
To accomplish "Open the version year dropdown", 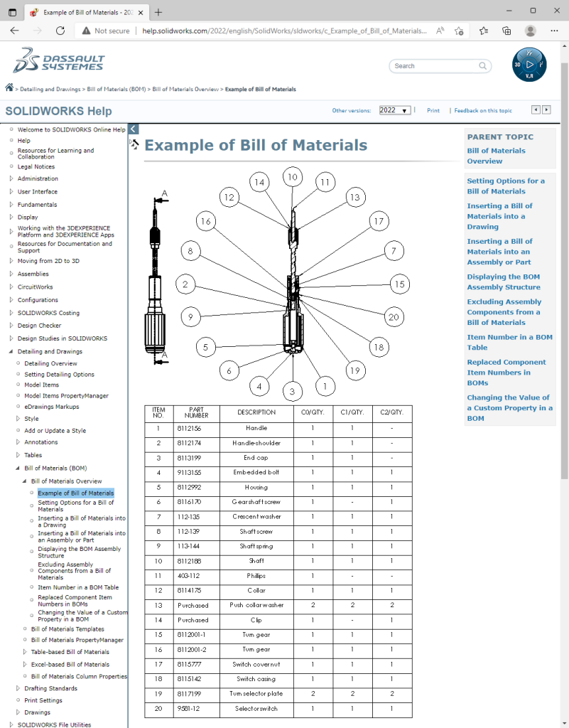I will [394, 110].
